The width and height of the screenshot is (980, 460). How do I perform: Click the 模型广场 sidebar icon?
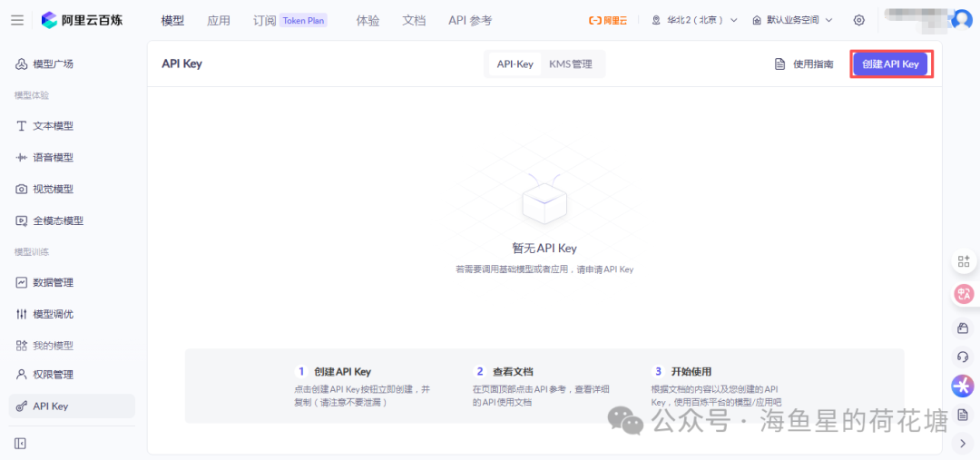21,64
